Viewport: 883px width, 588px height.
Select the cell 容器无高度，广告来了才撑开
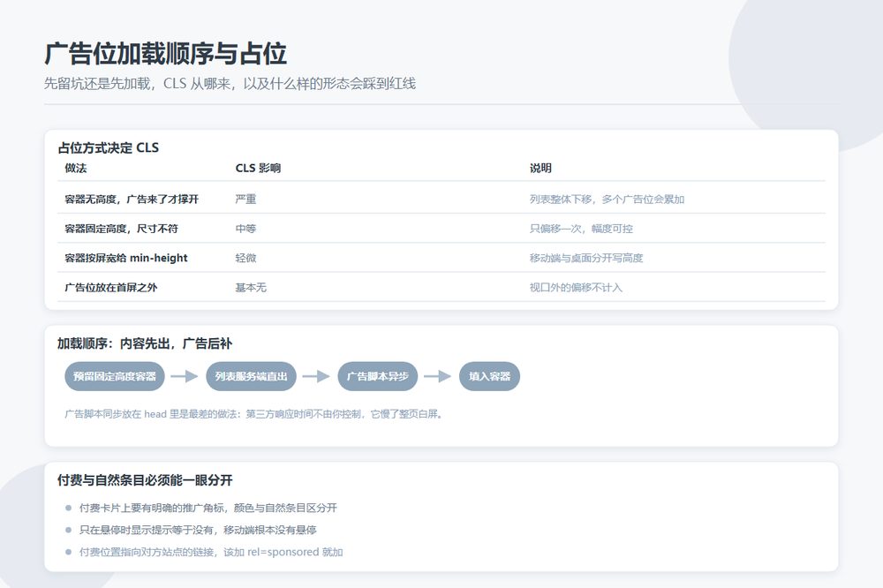point(132,199)
